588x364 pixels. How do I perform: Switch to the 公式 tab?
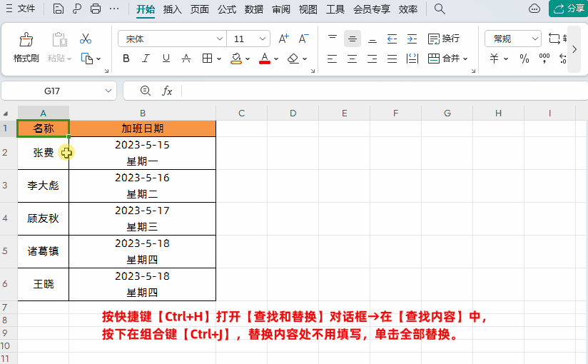coord(227,9)
